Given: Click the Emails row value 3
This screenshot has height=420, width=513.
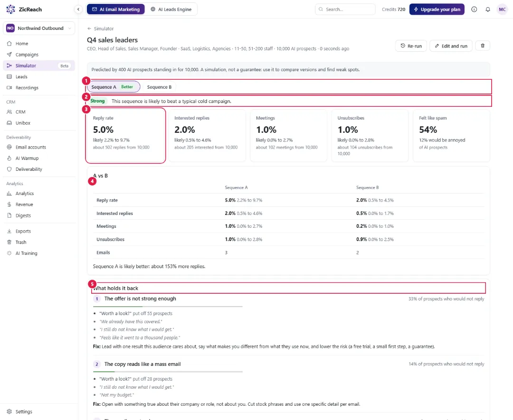Looking at the screenshot, I should click(x=226, y=252).
